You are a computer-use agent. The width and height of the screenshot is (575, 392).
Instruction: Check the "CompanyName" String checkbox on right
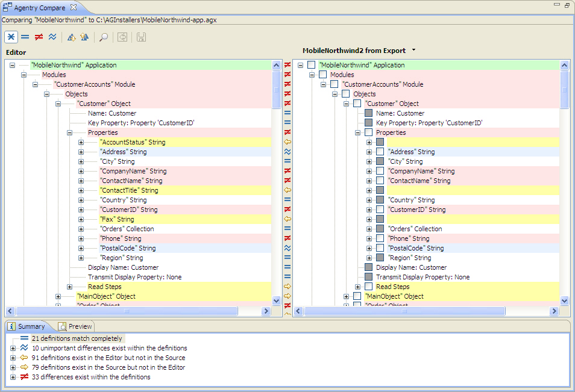[x=380, y=171]
